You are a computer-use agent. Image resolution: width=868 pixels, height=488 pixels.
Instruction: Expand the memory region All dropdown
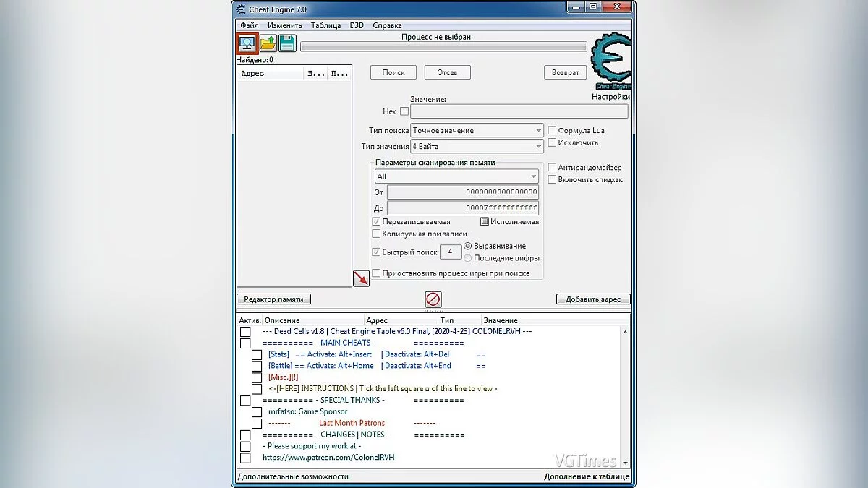coord(456,176)
